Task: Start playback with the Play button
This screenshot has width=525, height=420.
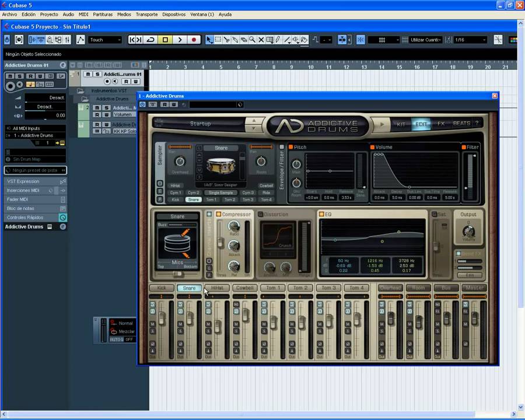Action: (180, 40)
